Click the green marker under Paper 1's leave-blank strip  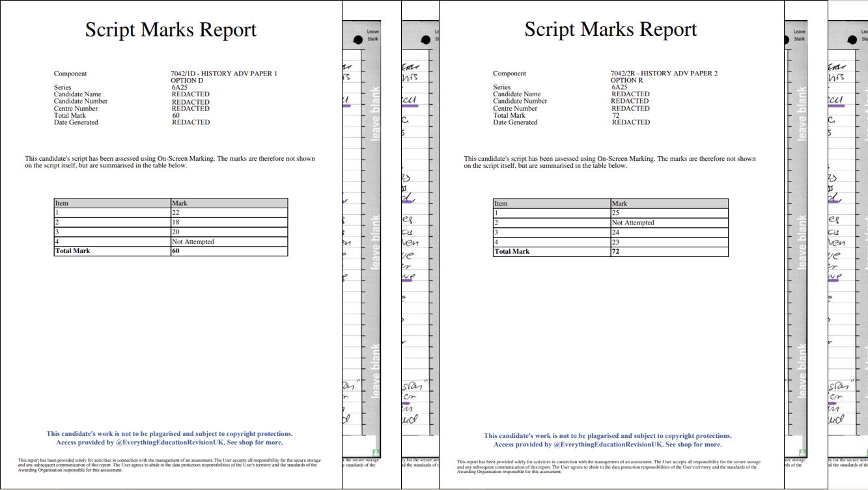(376, 452)
